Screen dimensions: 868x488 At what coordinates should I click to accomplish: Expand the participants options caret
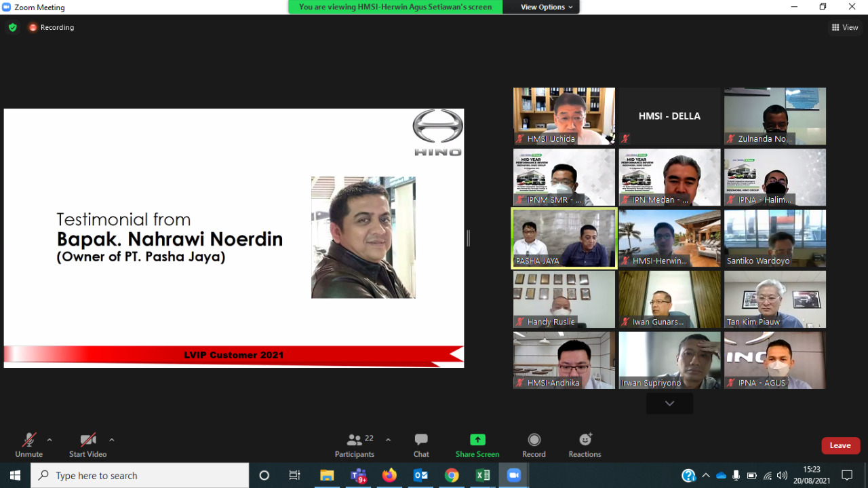388,440
